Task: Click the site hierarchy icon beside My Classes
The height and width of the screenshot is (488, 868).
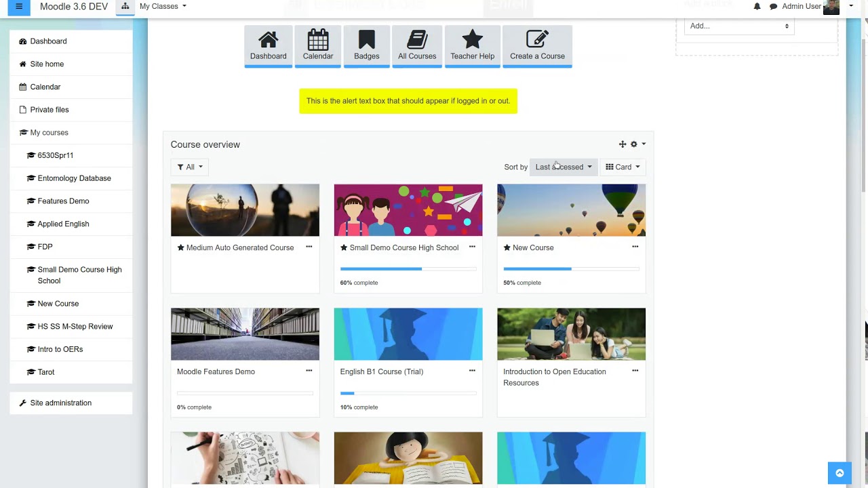Action: point(125,6)
